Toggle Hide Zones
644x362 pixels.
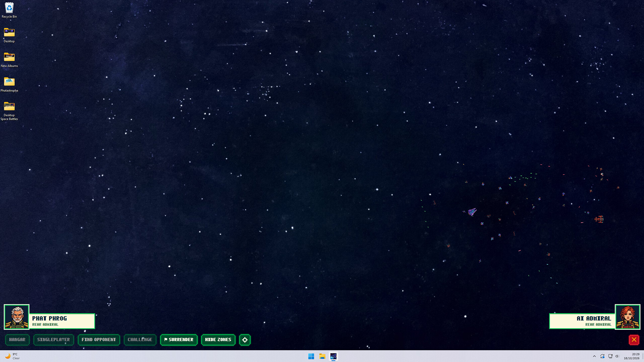tap(218, 340)
